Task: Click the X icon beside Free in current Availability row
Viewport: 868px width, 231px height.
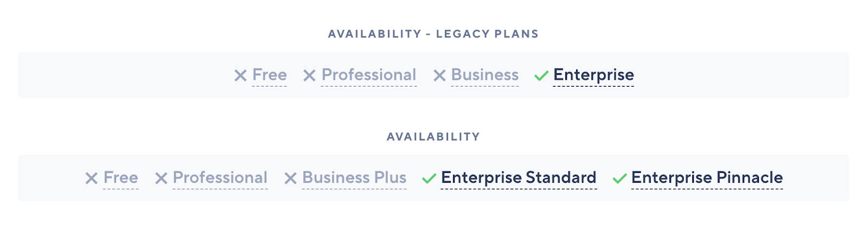Action: pyautogui.click(x=92, y=178)
